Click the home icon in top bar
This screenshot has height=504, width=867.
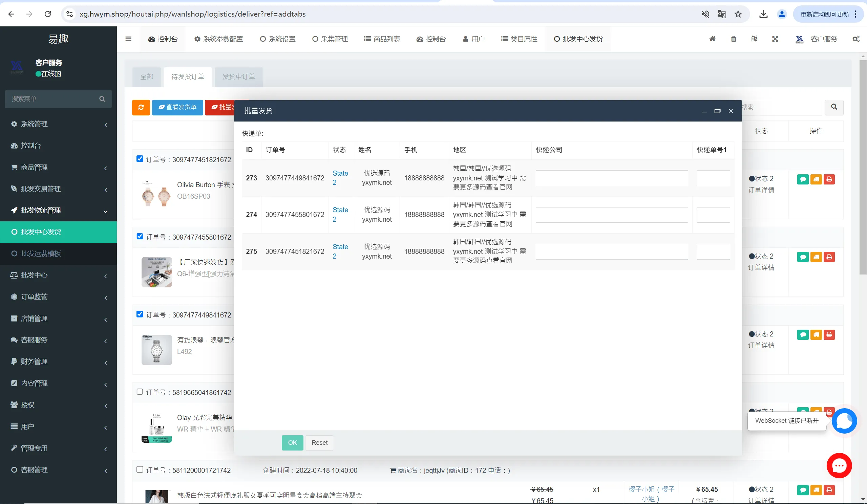712,39
